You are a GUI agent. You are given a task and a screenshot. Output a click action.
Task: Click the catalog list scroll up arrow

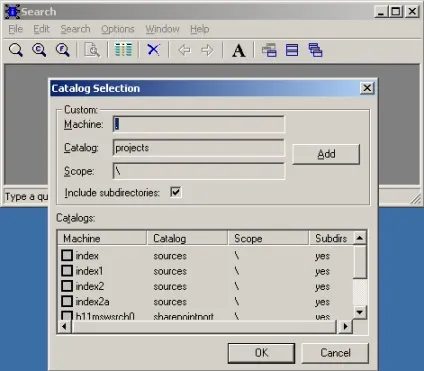point(360,238)
